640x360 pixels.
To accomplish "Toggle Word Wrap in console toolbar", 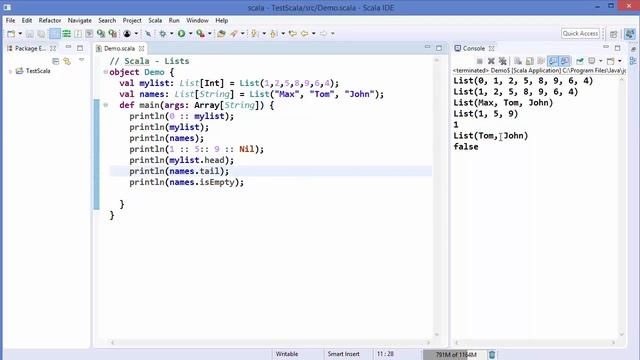I will coord(541,61).
